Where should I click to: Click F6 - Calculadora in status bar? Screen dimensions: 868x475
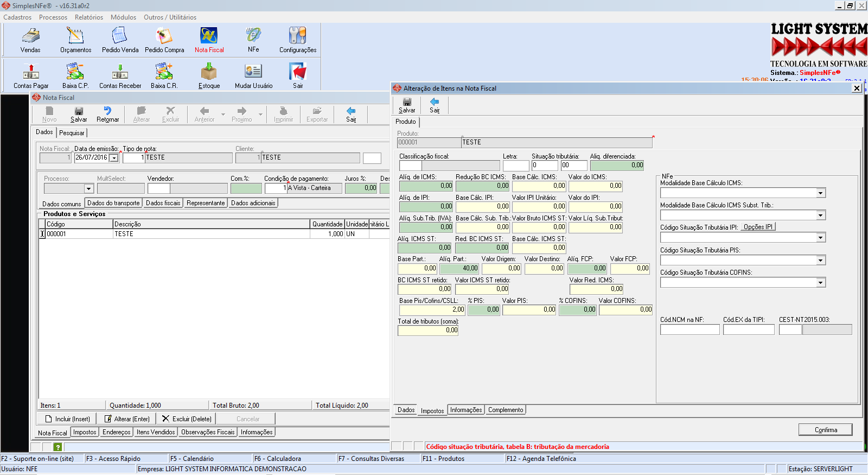point(277,459)
